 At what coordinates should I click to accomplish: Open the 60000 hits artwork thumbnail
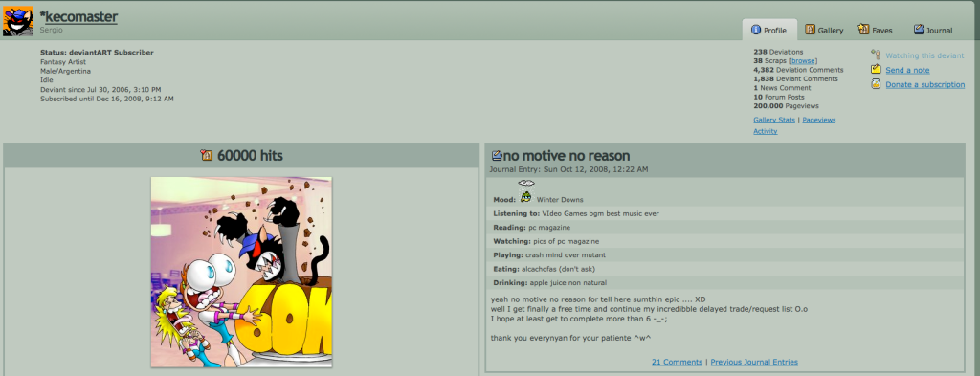tap(241, 272)
